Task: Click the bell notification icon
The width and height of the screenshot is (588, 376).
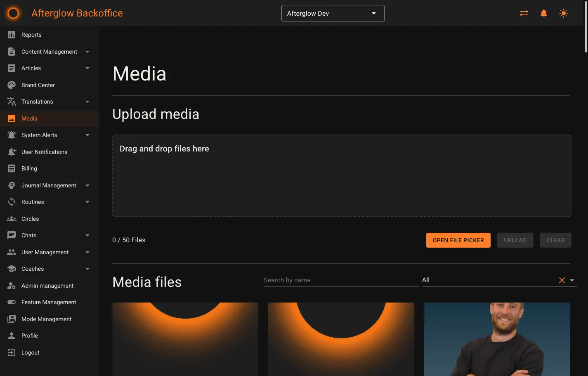Action: click(543, 13)
